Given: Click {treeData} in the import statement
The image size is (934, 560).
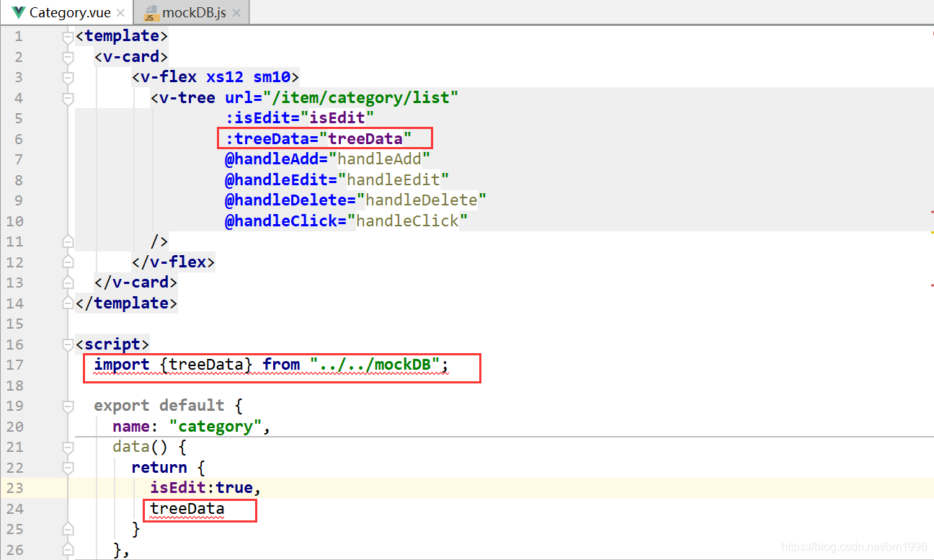Looking at the screenshot, I should (206, 365).
